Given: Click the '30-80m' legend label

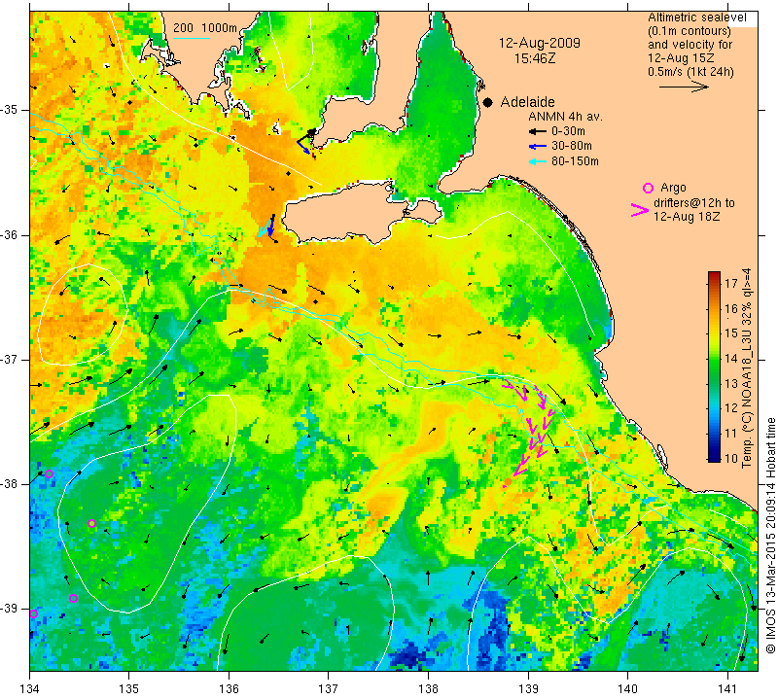Looking at the screenshot, I should click(x=571, y=146).
